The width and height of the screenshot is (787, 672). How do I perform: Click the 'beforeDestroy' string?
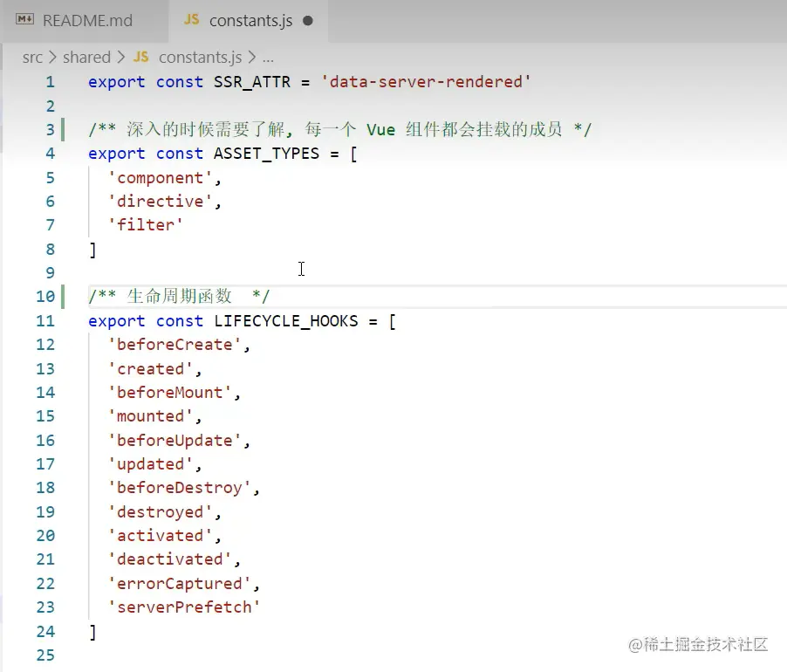click(x=179, y=487)
